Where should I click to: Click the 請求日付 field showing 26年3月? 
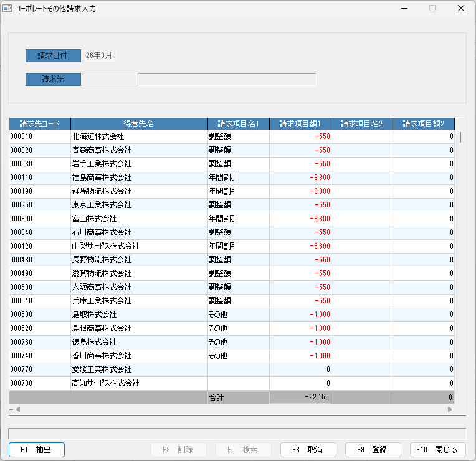point(99,55)
